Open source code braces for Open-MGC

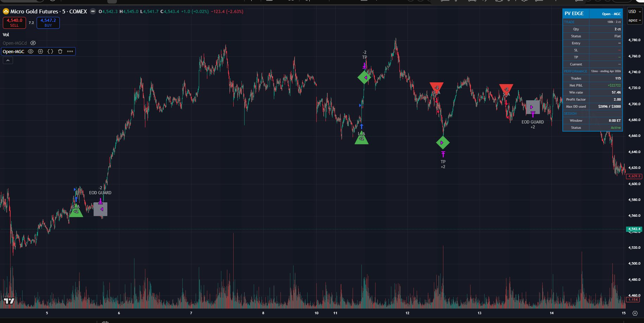point(50,51)
